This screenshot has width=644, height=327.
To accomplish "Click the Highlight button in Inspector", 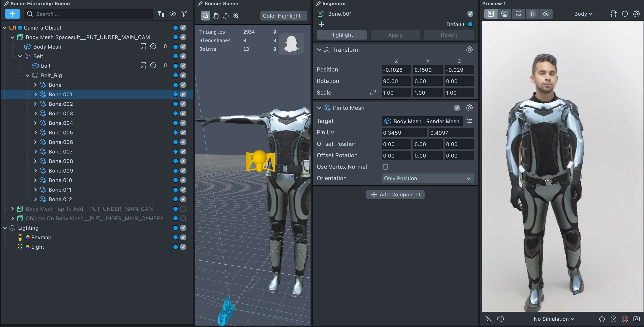I will (342, 35).
